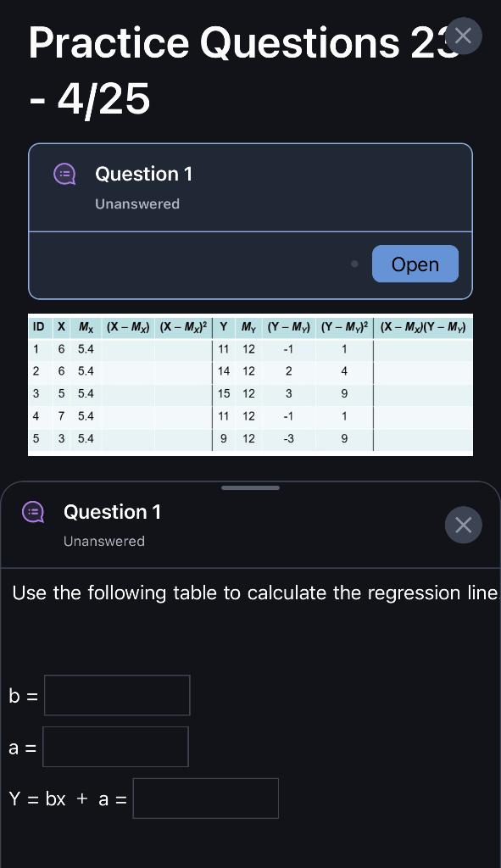Expand the bottom sheet using the drag handle
Screen dimensions: 501x868
pyautogui.click(x=250, y=487)
